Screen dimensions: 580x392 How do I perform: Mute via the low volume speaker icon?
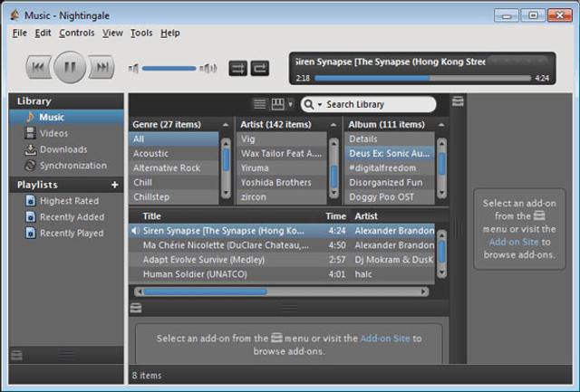pyautogui.click(x=133, y=68)
